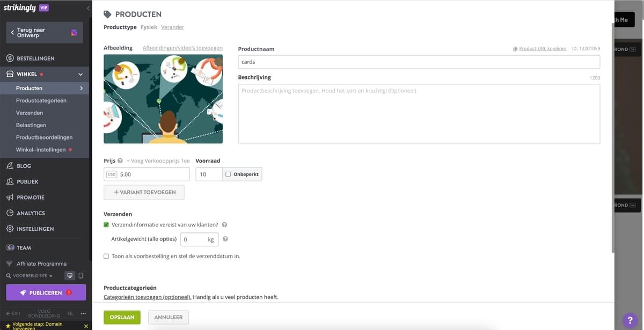
Task: Open the Voorbeeld Site dropdown
Action: [30, 276]
